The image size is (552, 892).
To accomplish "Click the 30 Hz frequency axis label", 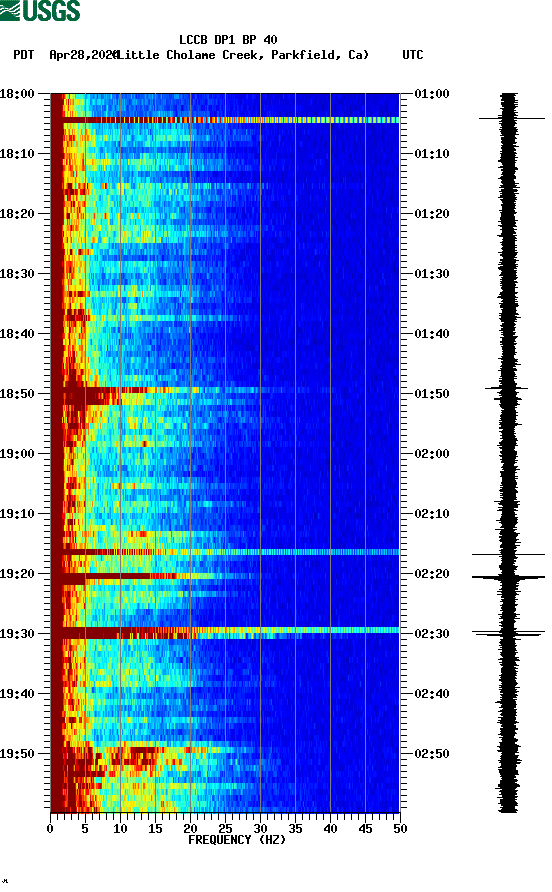I will (x=260, y=828).
